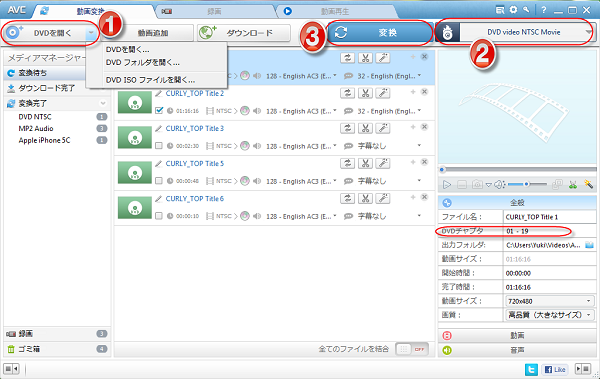
Task: Toggle 全てのファイルを結合 switch
Action: click(412, 349)
